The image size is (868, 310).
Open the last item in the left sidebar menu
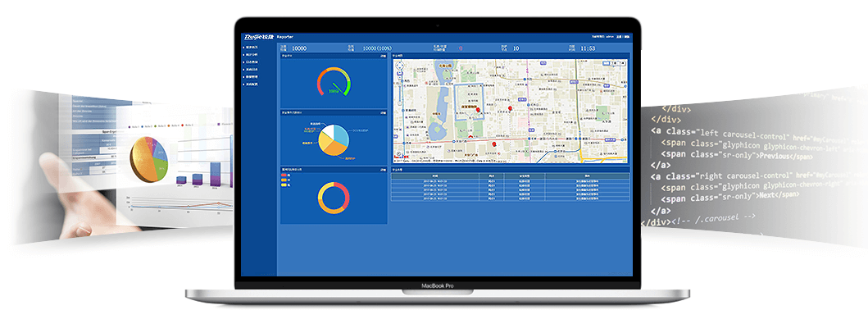pyautogui.click(x=252, y=84)
